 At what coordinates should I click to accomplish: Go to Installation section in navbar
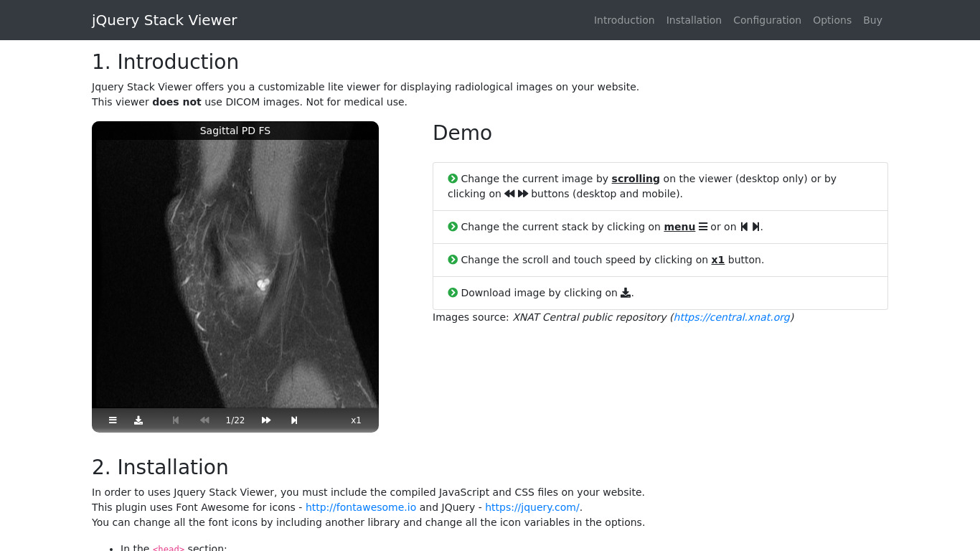pyautogui.click(x=694, y=20)
